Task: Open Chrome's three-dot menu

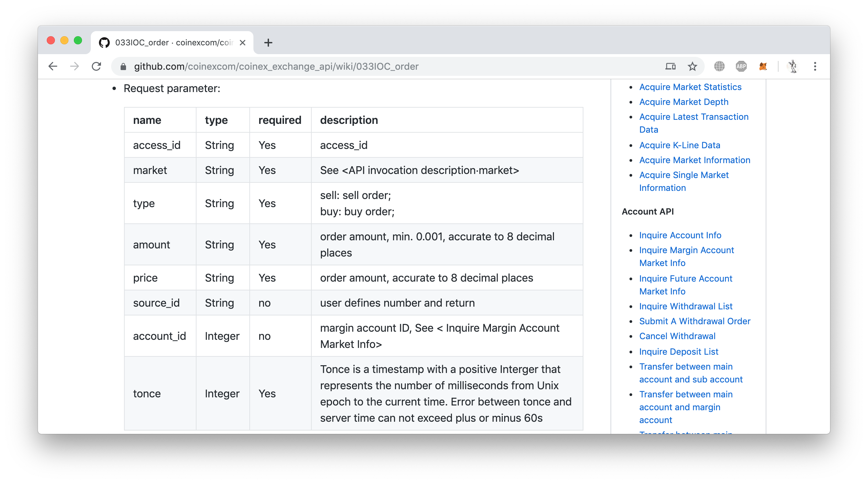Action: pos(815,66)
